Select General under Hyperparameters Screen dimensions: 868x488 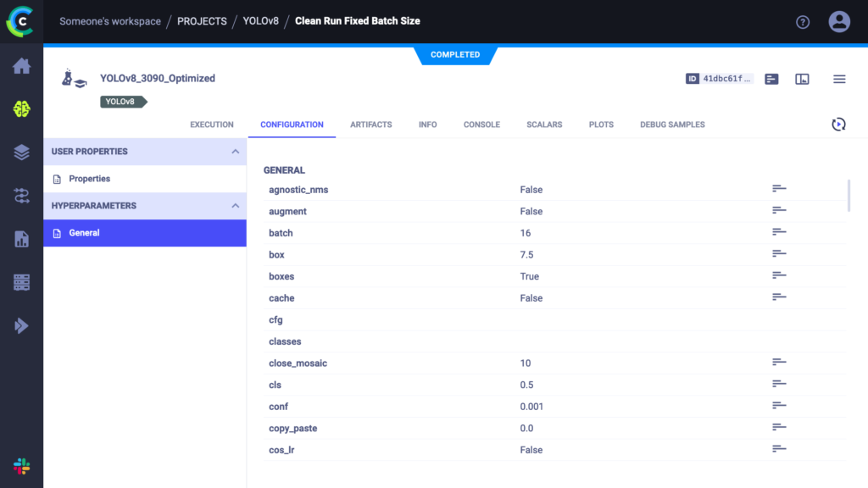point(145,233)
